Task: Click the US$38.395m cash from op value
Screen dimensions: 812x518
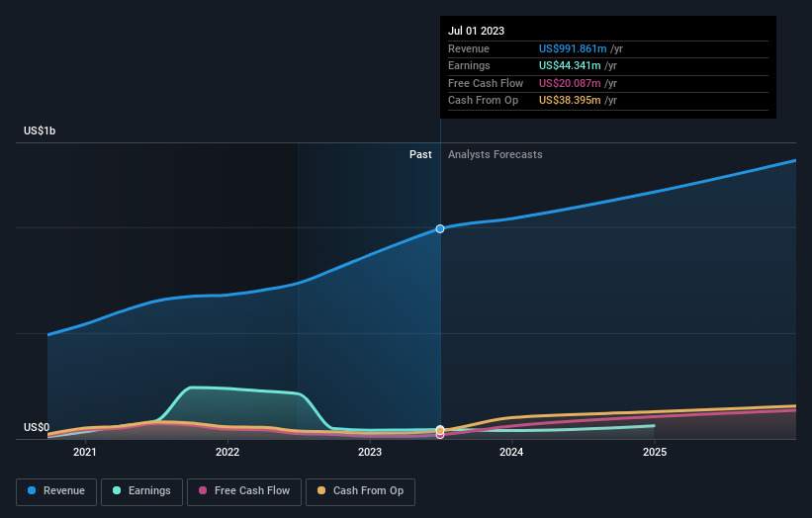Action: point(570,101)
